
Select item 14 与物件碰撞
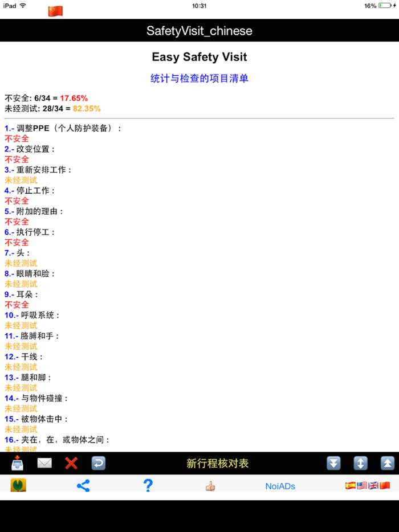pyautogui.click(x=36, y=398)
